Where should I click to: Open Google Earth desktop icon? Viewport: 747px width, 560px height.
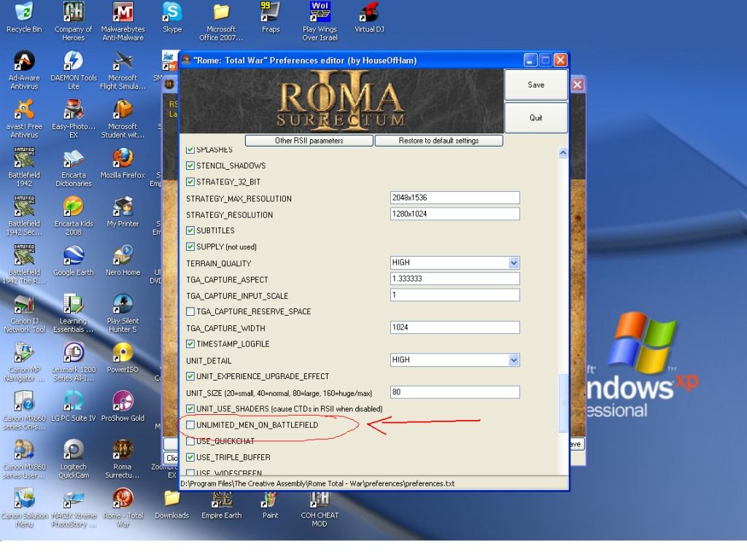point(73,256)
